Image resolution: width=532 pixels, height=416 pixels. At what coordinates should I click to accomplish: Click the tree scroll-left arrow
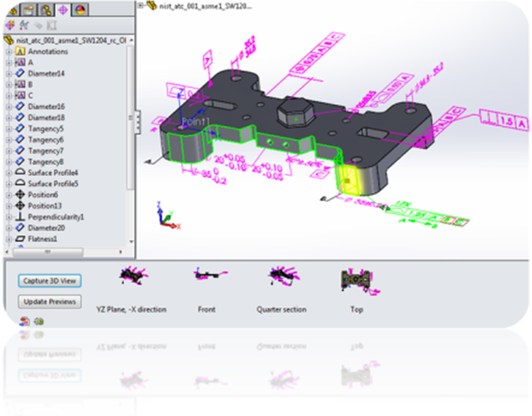(7, 252)
